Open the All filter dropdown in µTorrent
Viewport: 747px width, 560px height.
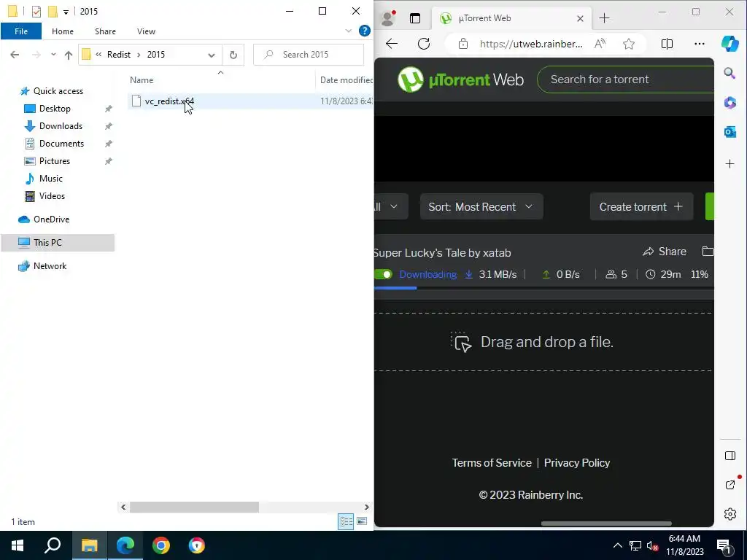[391, 206]
